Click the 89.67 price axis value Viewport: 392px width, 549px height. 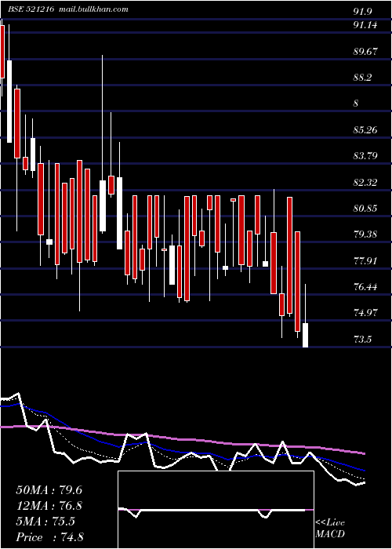[365, 52]
